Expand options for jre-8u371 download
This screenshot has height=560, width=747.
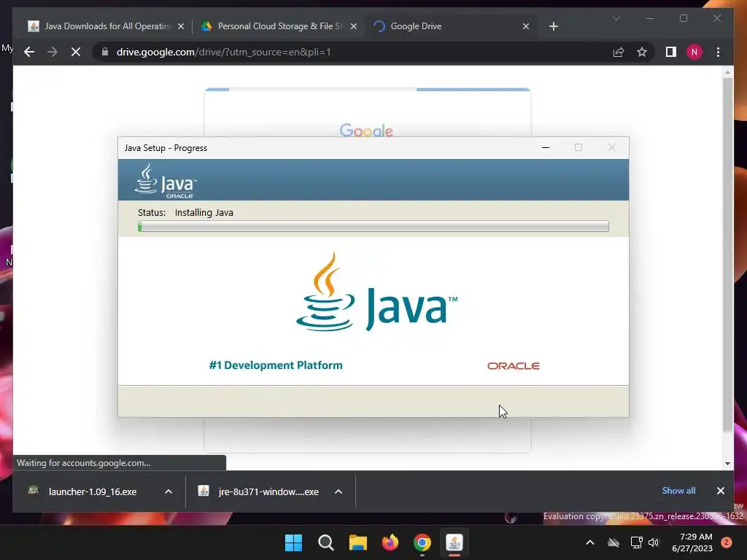click(338, 491)
